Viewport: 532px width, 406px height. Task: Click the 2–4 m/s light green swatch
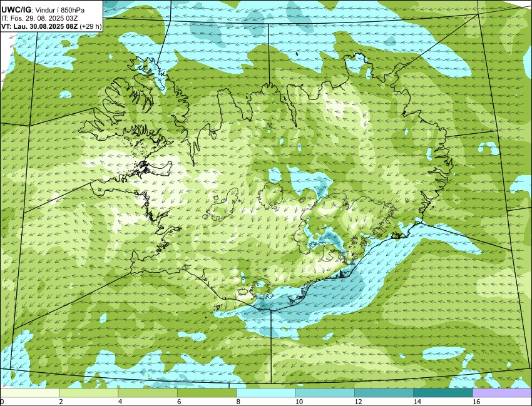tap(88, 393)
